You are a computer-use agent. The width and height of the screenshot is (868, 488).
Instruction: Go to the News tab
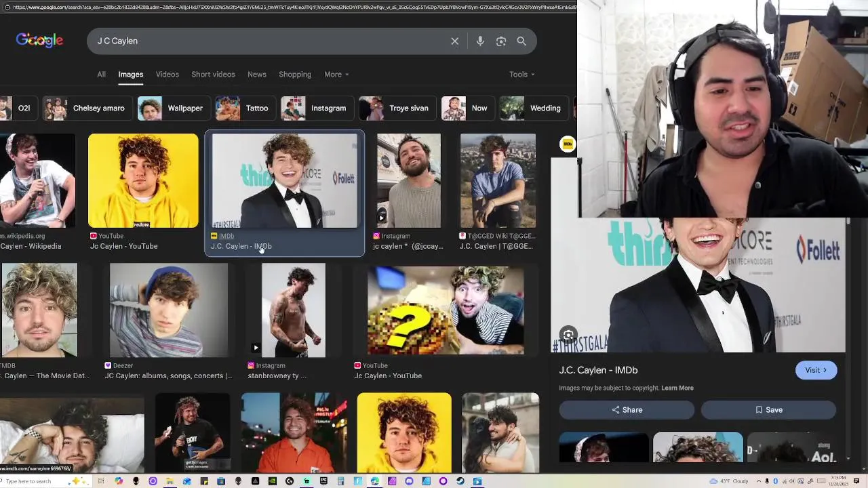[x=257, y=75]
